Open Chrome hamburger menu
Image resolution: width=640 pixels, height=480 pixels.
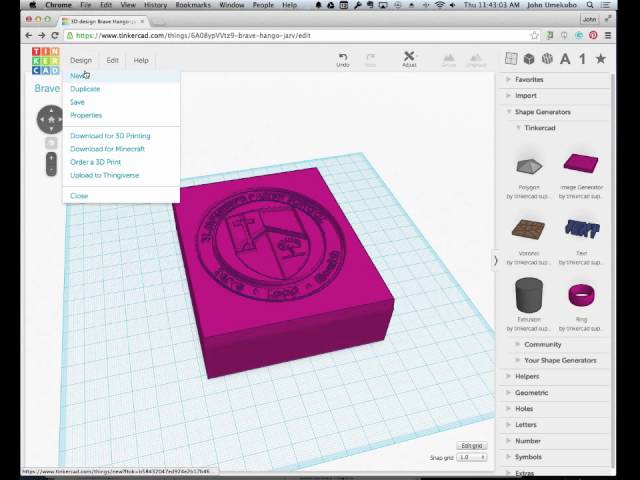608,36
